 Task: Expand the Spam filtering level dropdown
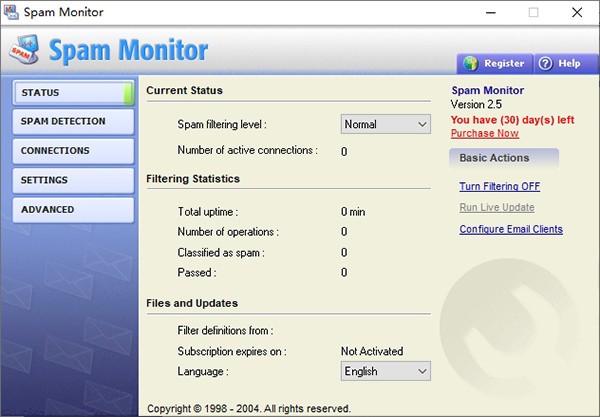[385, 124]
